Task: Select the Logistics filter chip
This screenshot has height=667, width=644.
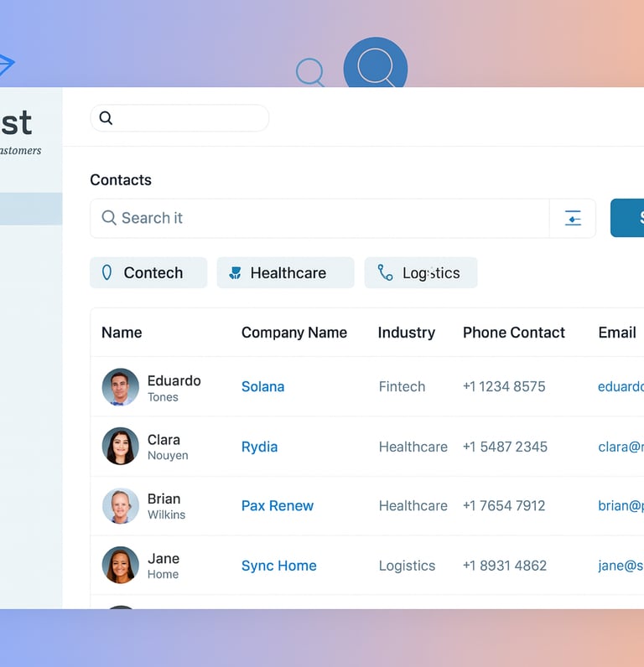Action: tap(421, 272)
